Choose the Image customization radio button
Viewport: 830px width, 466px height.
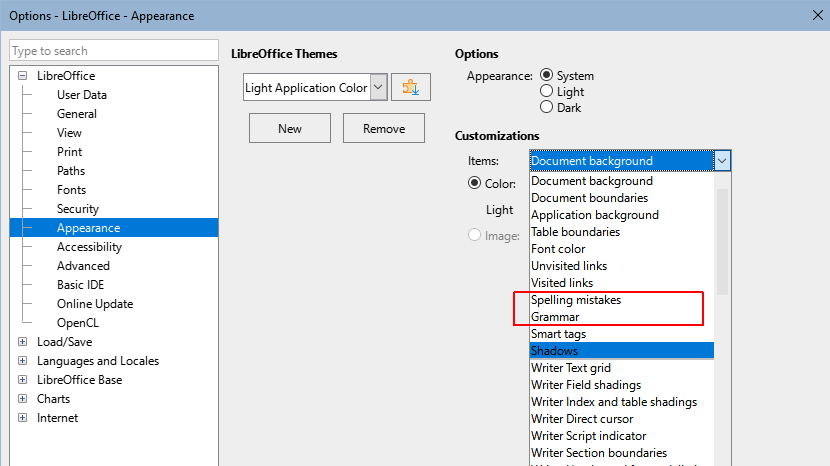point(474,235)
